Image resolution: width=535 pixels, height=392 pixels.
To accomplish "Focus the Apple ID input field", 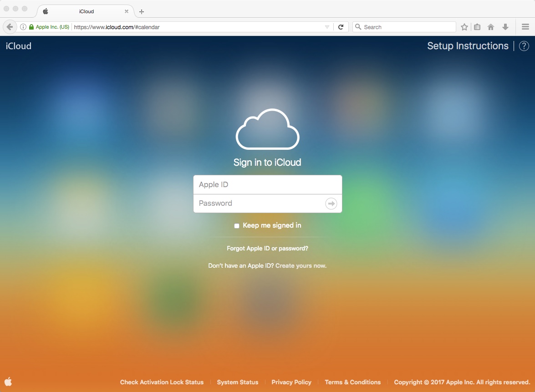I will click(268, 184).
